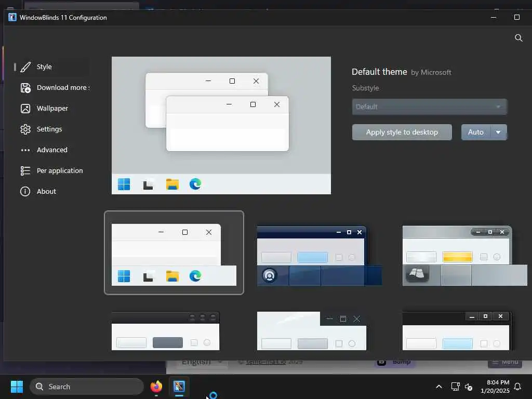Viewport: 532px width, 399px height.
Task: Open Download more styles
Action: coord(52,88)
